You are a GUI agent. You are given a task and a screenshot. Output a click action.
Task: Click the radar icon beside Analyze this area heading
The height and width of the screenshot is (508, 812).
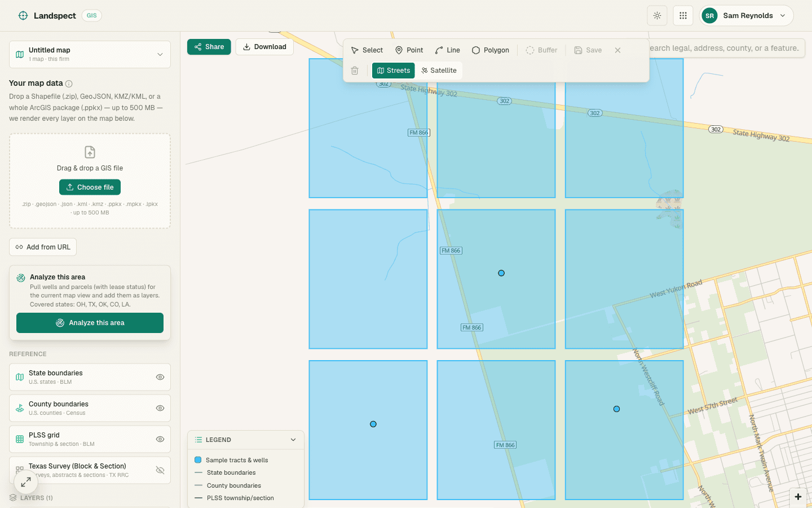point(21,278)
